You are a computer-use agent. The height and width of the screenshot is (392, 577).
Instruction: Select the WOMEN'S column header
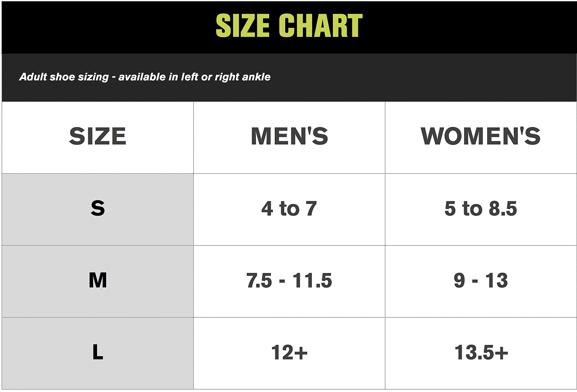pyautogui.click(x=480, y=136)
